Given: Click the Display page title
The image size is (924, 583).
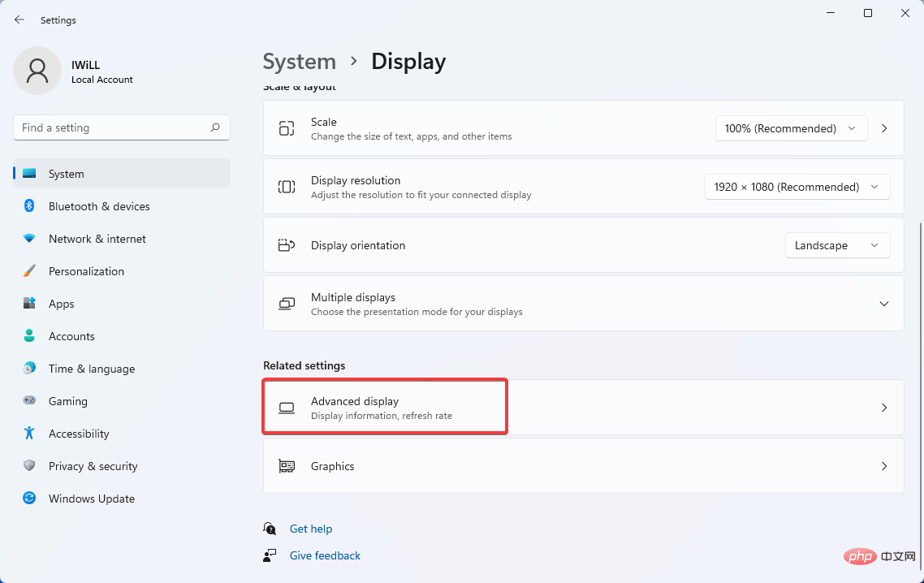Looking at the screenshot, I should coord(408,62).
